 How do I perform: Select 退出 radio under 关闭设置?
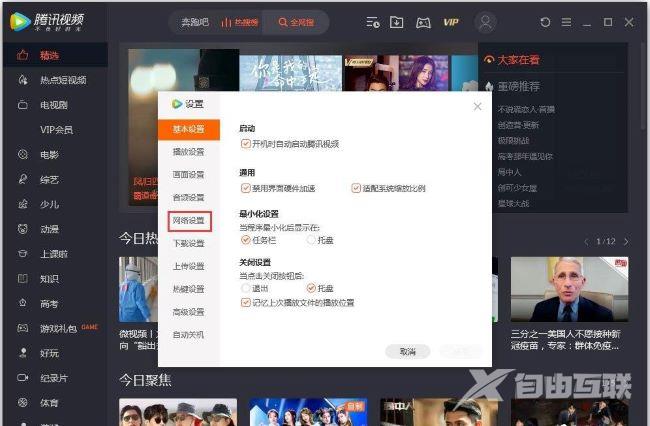[x=245, y=288]
